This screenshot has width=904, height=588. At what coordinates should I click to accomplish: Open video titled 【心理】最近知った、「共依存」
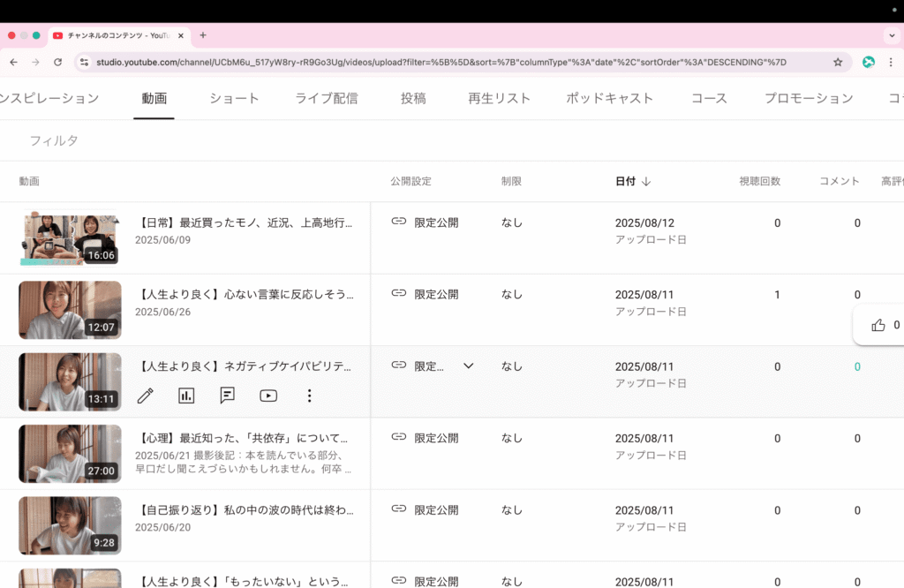[245, 438]
